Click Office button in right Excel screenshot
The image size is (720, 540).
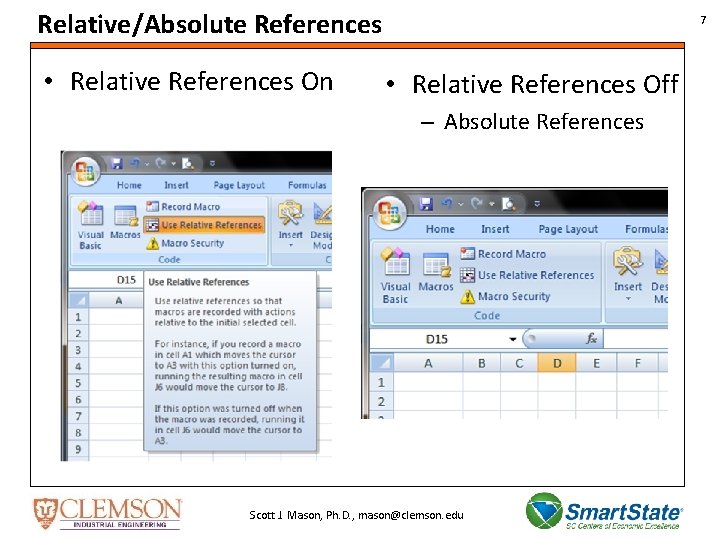[389, 213]
